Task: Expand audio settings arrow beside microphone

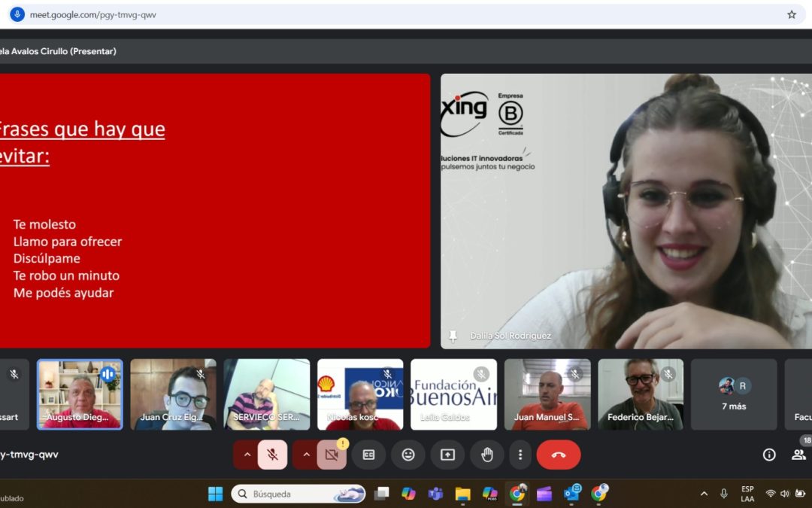Action: (247, 455)
